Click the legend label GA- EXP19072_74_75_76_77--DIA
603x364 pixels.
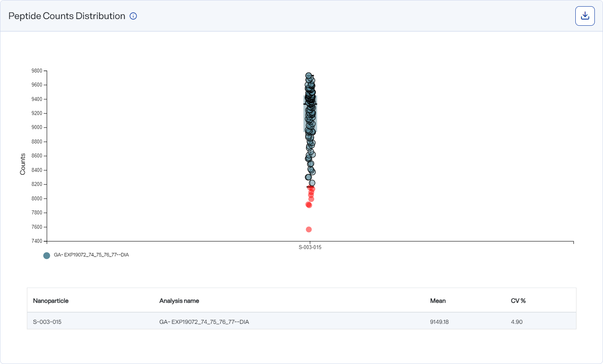(91, 255)
